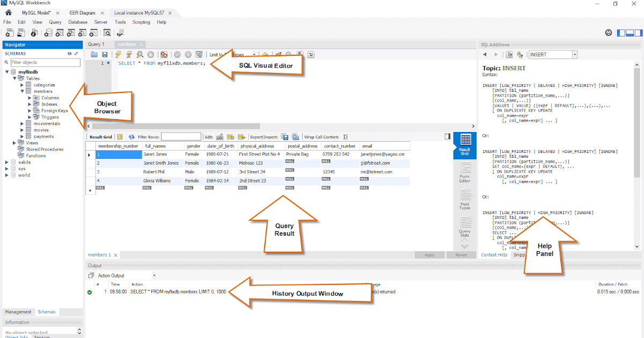This screenshot has width=644, height=338.
Task: Toggle word wrap in the SQL editor
Action: (x=311, y=55)
